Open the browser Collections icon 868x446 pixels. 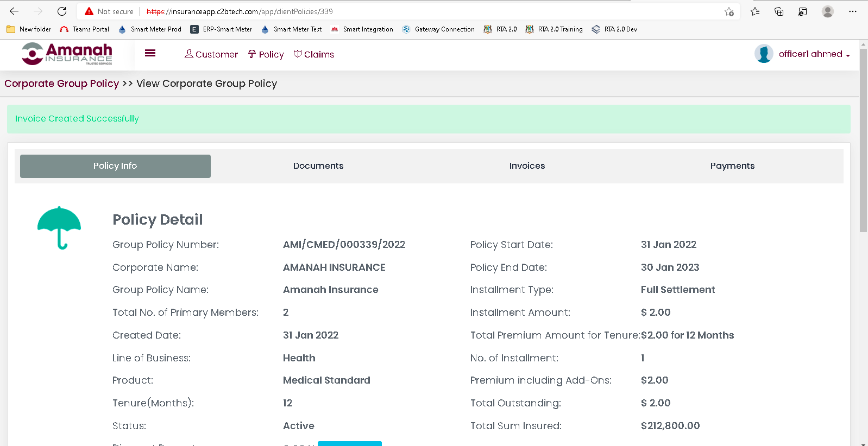click(x=779, y=11)
